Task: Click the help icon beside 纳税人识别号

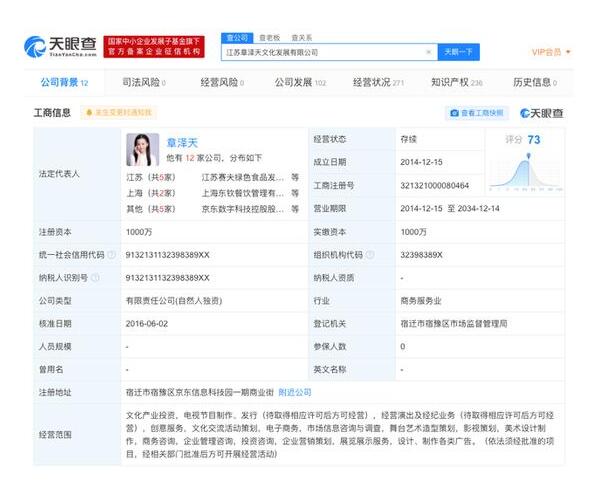Action: (x=95, y=278)
